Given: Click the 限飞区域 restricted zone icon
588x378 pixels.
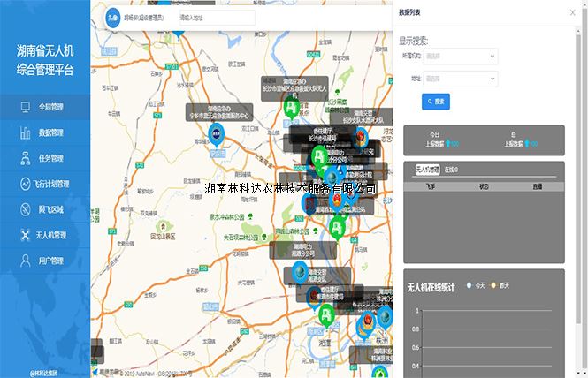Looking at the screenshot, I should coord(25,209).
